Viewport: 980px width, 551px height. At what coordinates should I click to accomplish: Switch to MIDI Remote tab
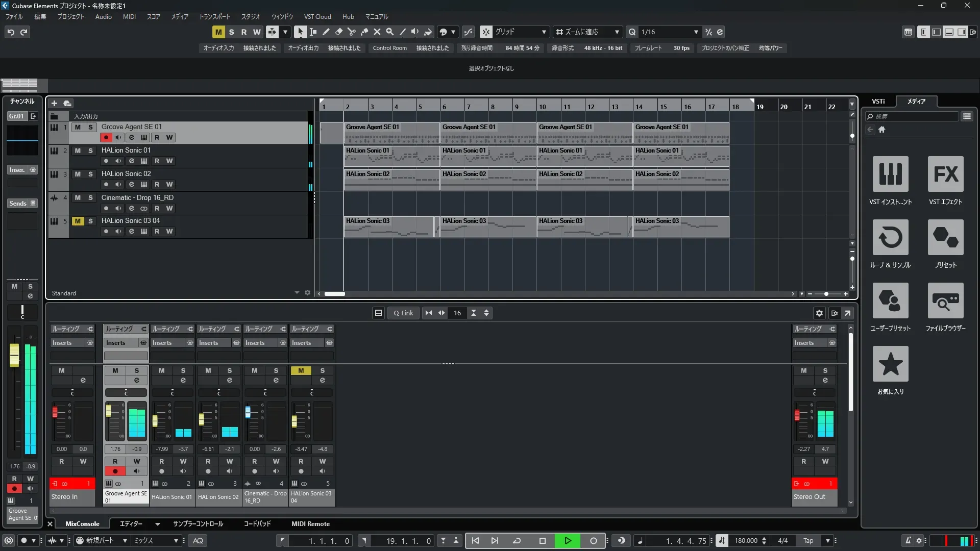310,523
